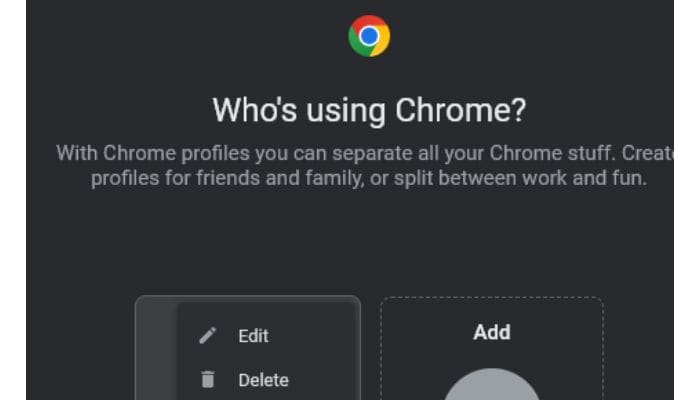Click the blue center of Chrome logo
This screenshot has width=700, height=400.
(369, 36)
